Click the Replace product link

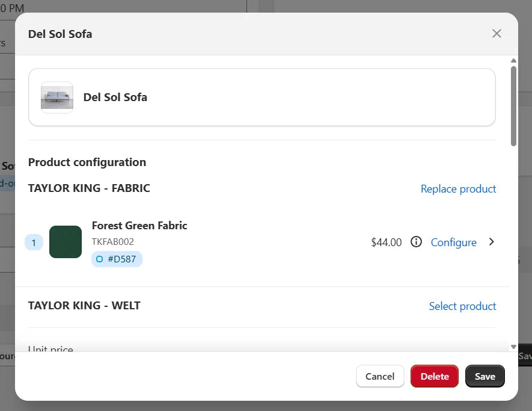(459, 189)
